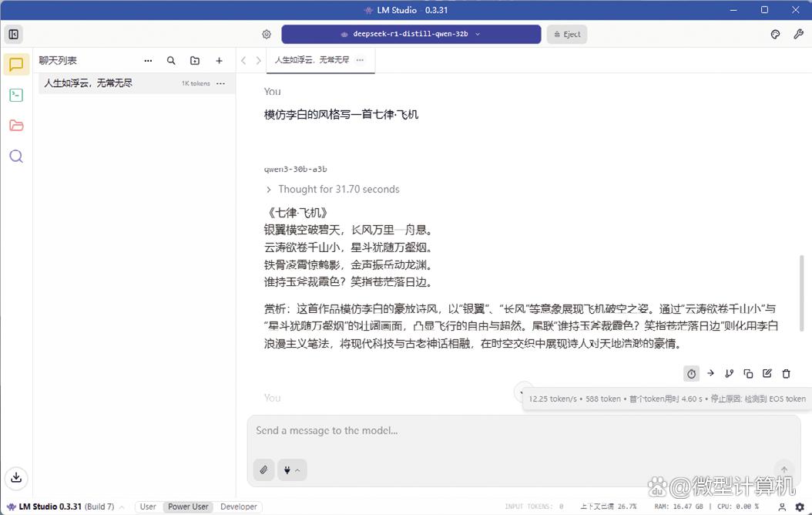Viewport: 812px width, 515px height.
Task: Open the Chat section in sidebar
Action: pyautogui.click(x=16, y=65)
